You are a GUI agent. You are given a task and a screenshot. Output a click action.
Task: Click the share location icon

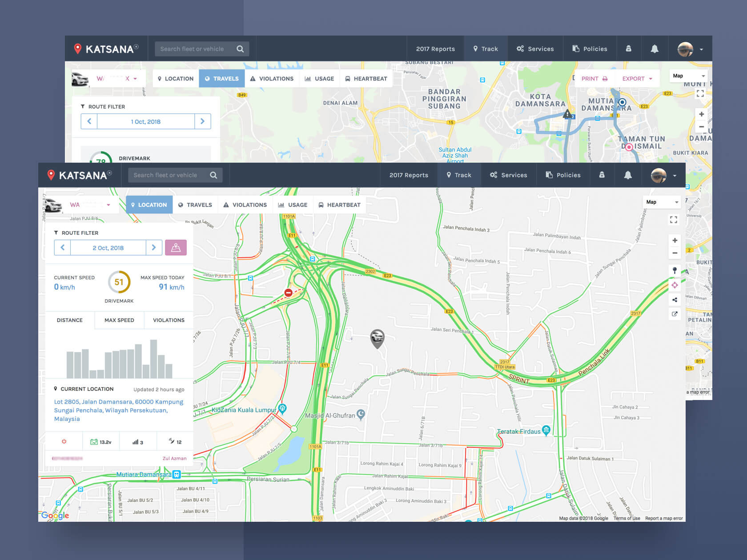(x=675, y=300)
